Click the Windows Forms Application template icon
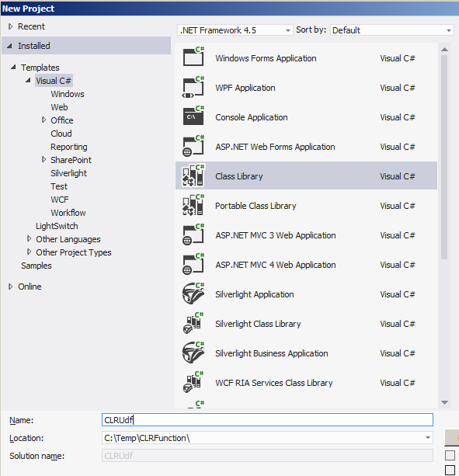 click(193, 57)
